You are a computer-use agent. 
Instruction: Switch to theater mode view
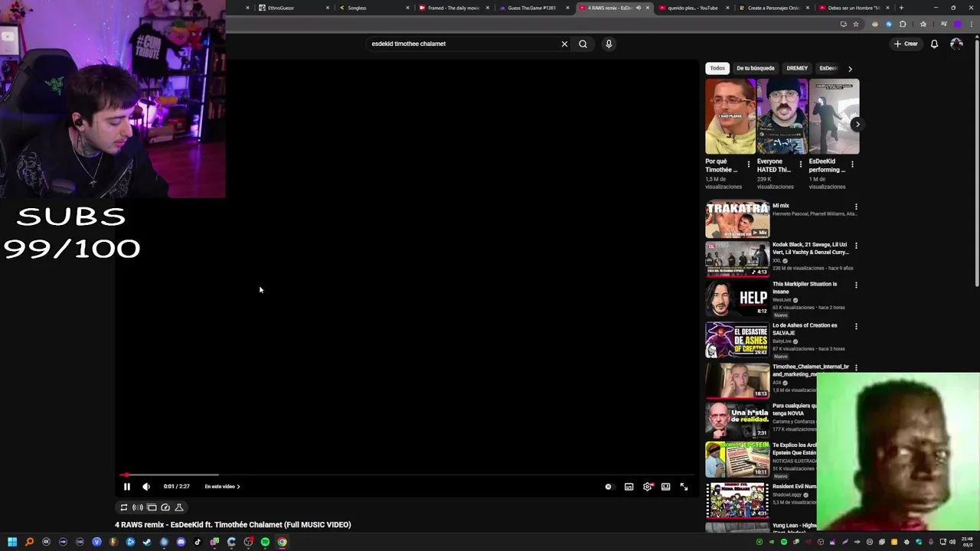[666, 487]
